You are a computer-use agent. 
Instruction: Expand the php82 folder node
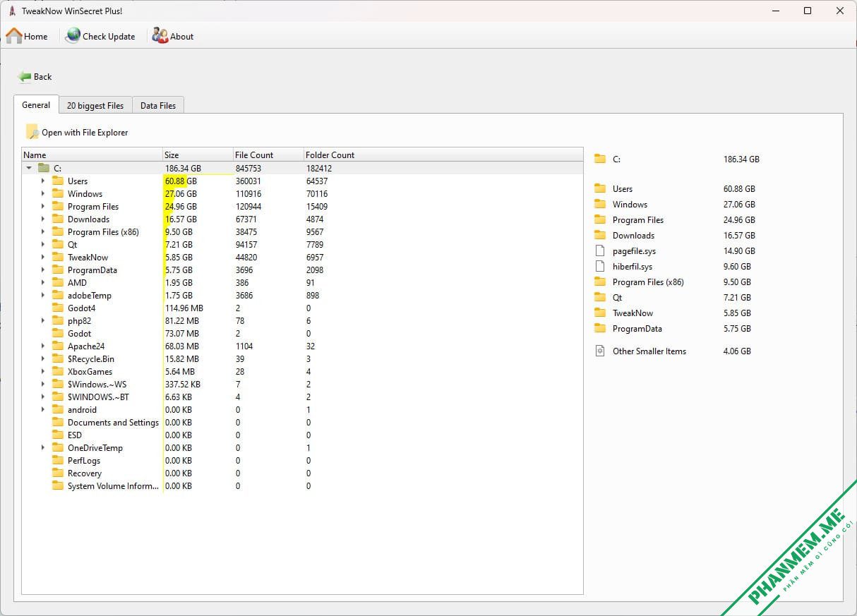[x=43, y=320]
